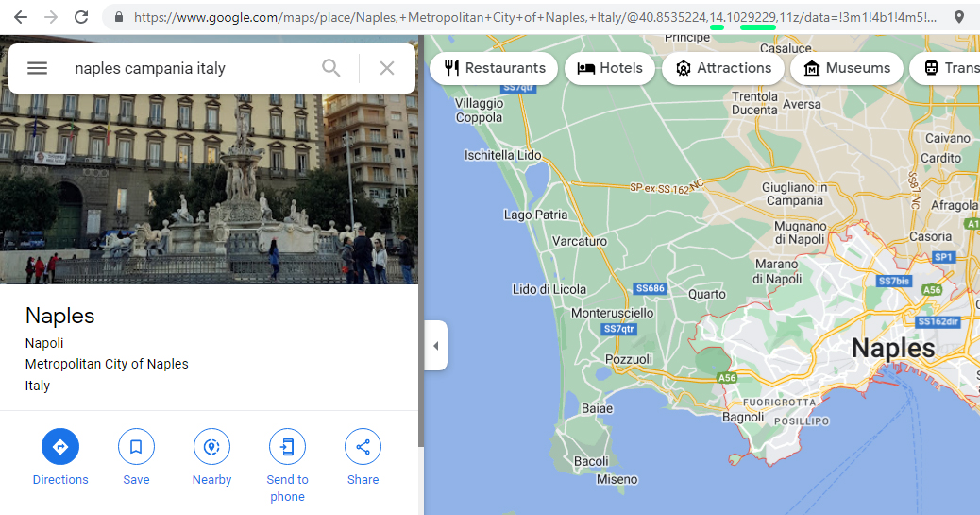Viewport: 980px width, 515px height.
Task: Click the Lido di Licola map label
Action: coord(549,289)
